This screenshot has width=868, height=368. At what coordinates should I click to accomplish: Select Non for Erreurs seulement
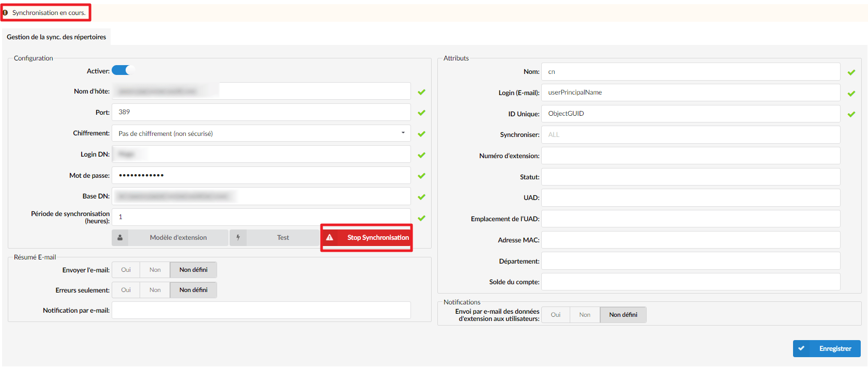[x=155, y=290]
